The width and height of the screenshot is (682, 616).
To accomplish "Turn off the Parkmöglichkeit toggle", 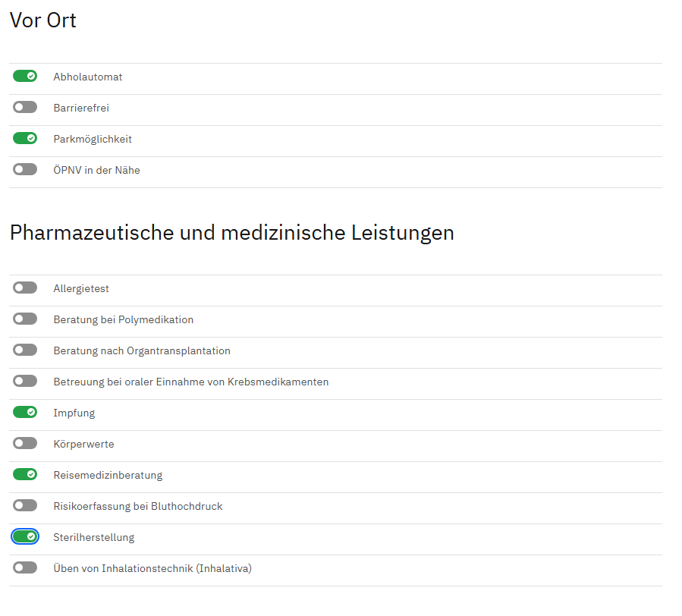I will pyautogui.click(x=25, y=139).
